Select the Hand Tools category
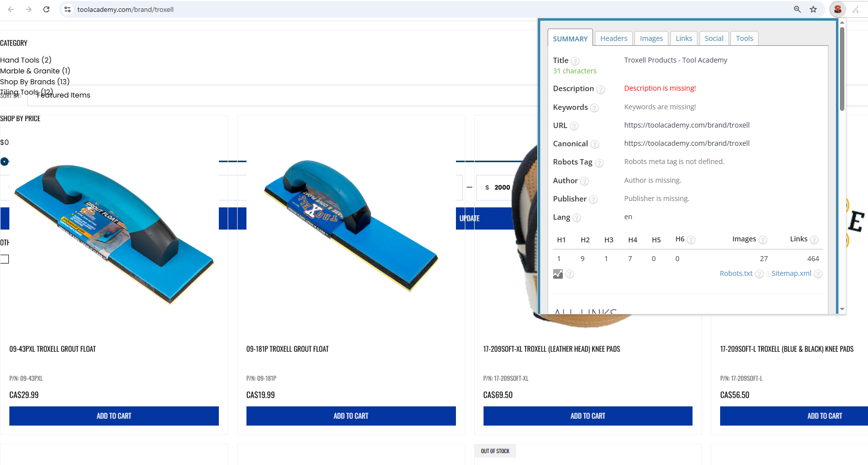868x465 pixels. tap(26, 60)
